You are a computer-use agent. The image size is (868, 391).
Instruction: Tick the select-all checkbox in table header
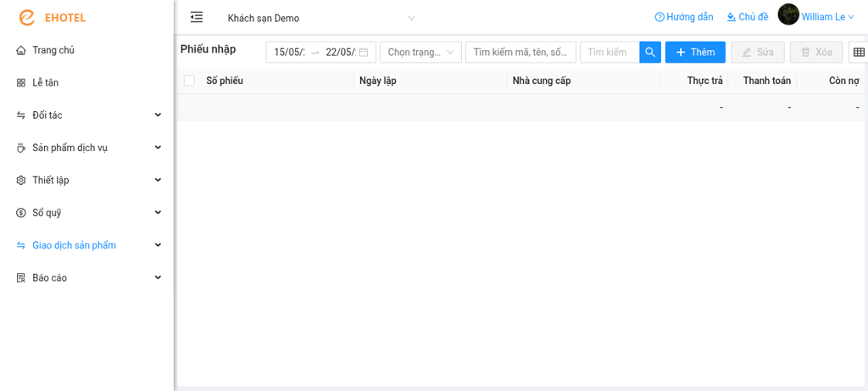click(189, 81)
